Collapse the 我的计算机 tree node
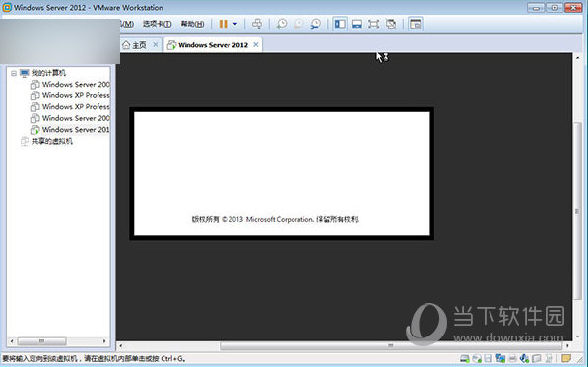Viewport: 588px width, 367px height. (x=14, y=73)
